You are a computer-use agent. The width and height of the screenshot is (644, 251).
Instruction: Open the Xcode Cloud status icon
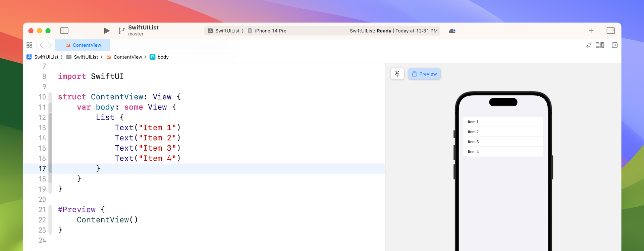(452, 31)
